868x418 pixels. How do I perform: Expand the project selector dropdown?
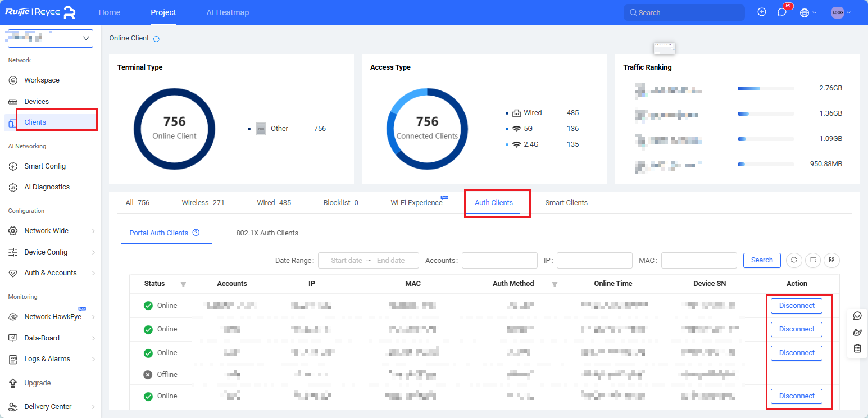coord(51,38)
